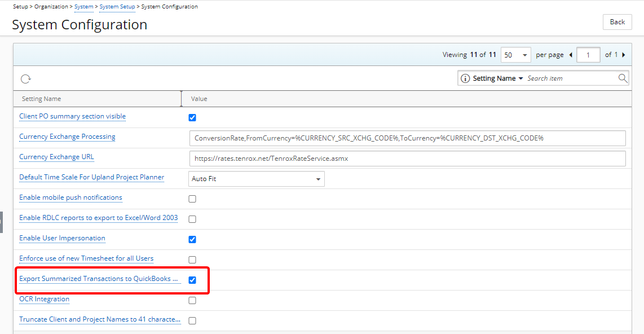The height and width of the screenshot is (334, 644).
Task: Expand the Auto Fit time scale dropdown
Action: [256, 179]
